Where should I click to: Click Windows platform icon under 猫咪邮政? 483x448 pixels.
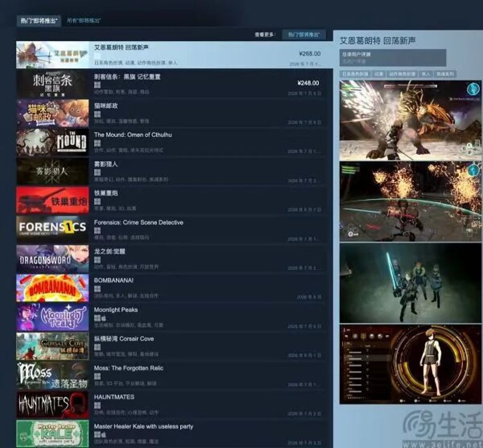coord(97,115)
